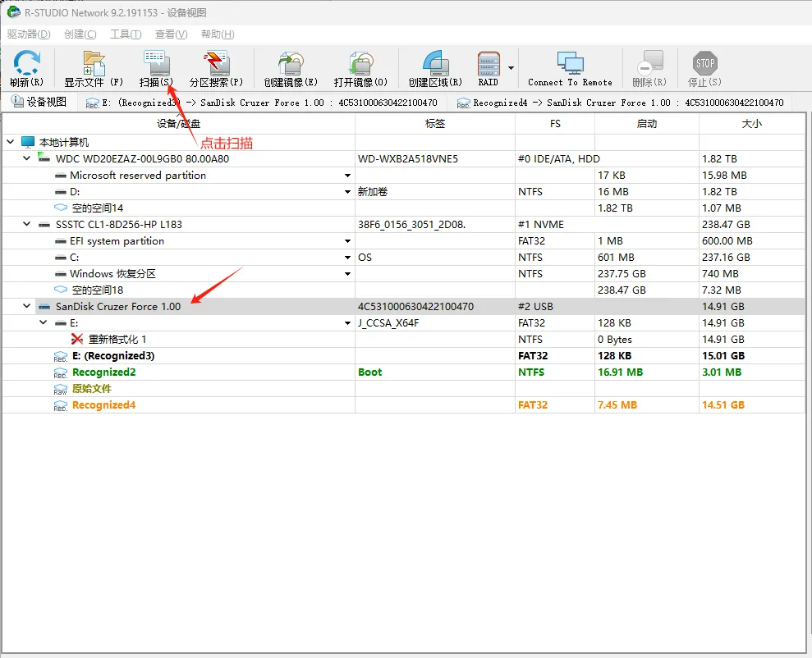
Task: Click the 大小 column header
Action: click(x=752, y=124)
